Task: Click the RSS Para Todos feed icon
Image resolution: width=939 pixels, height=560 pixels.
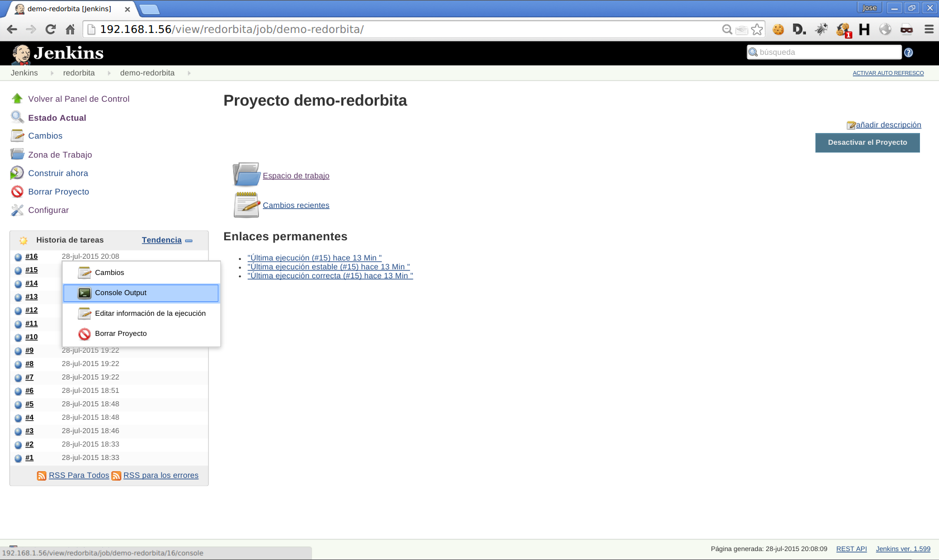Action: (x=42, y=476)
